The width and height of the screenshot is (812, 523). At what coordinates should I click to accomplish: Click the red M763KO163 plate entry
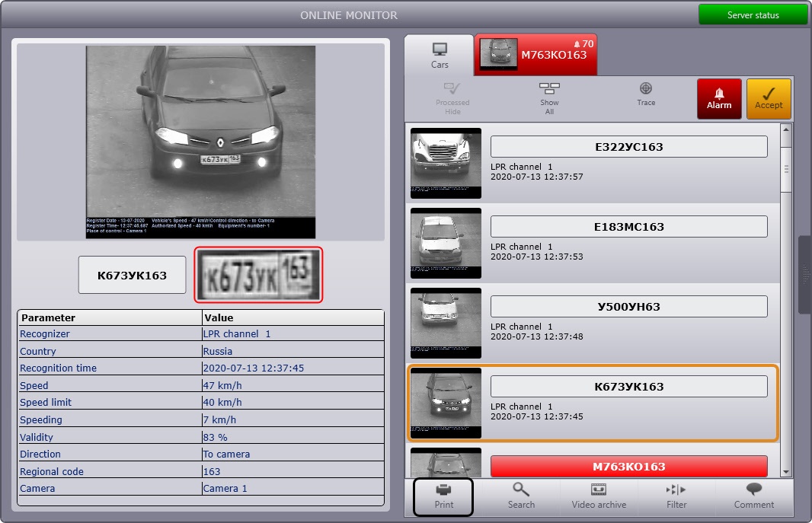628,466
